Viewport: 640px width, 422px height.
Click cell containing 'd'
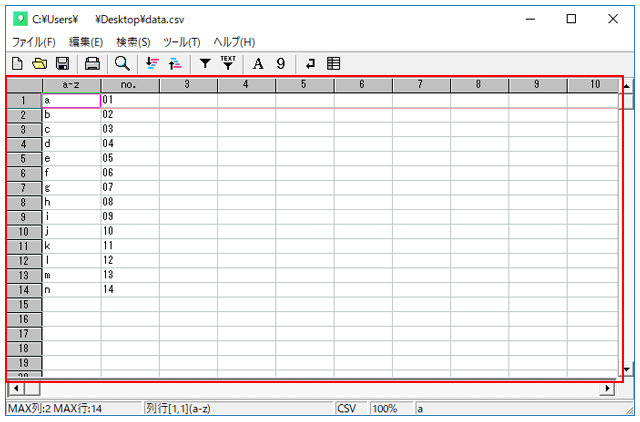click(71, 144)
